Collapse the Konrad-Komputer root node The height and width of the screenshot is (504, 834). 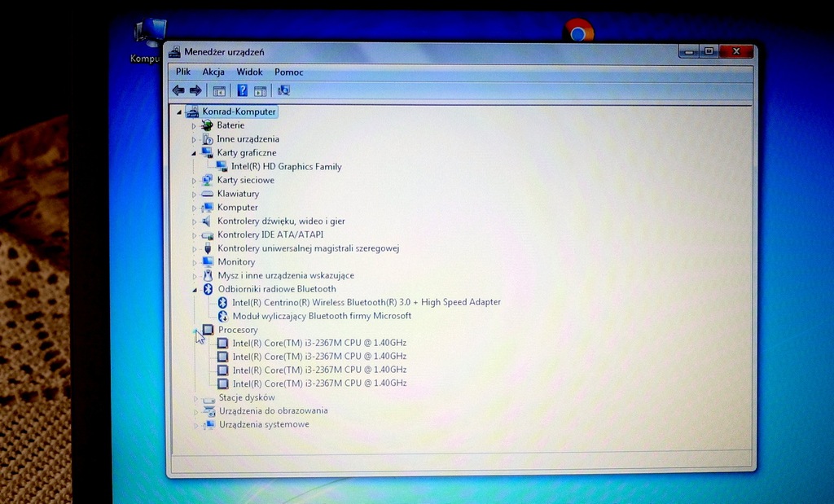click(179, 112)
